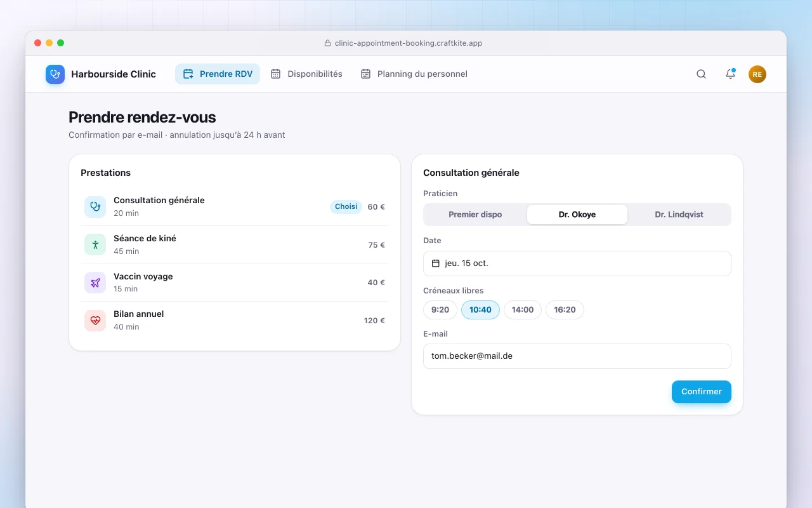Open search with the magnifier icon

point(701,74)
